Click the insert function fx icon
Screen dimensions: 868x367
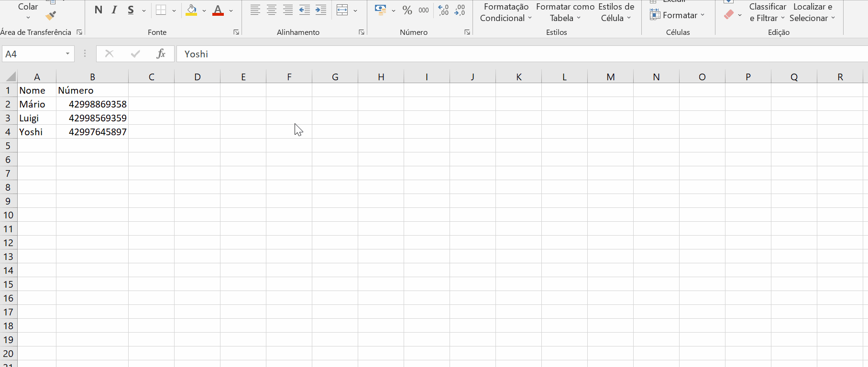coord(161,54)
